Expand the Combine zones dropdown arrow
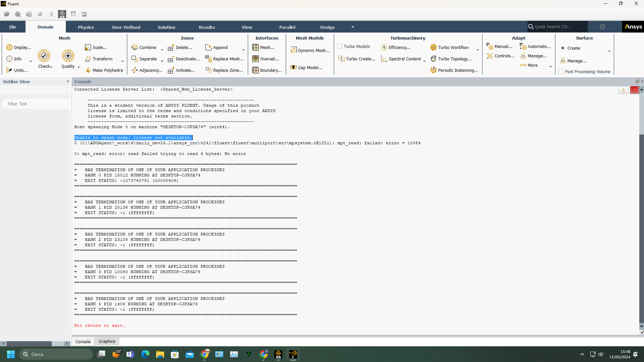 click(x=162, y=50)
